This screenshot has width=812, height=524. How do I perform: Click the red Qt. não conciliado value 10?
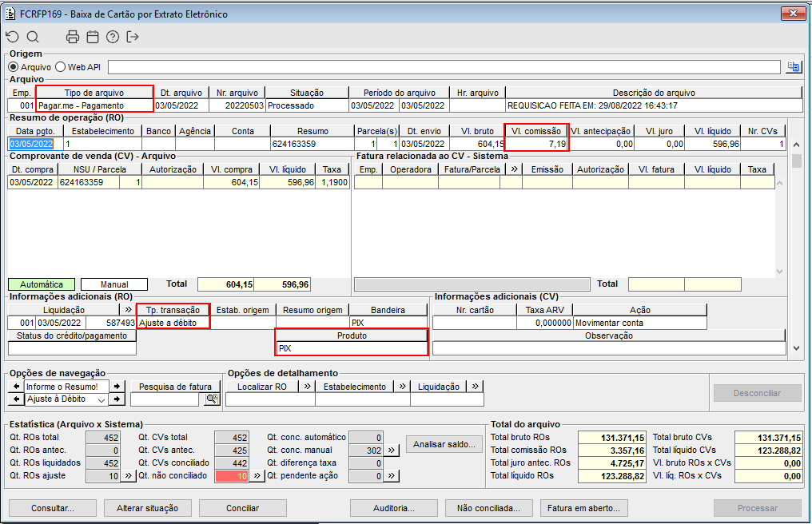tap(232, 476)
